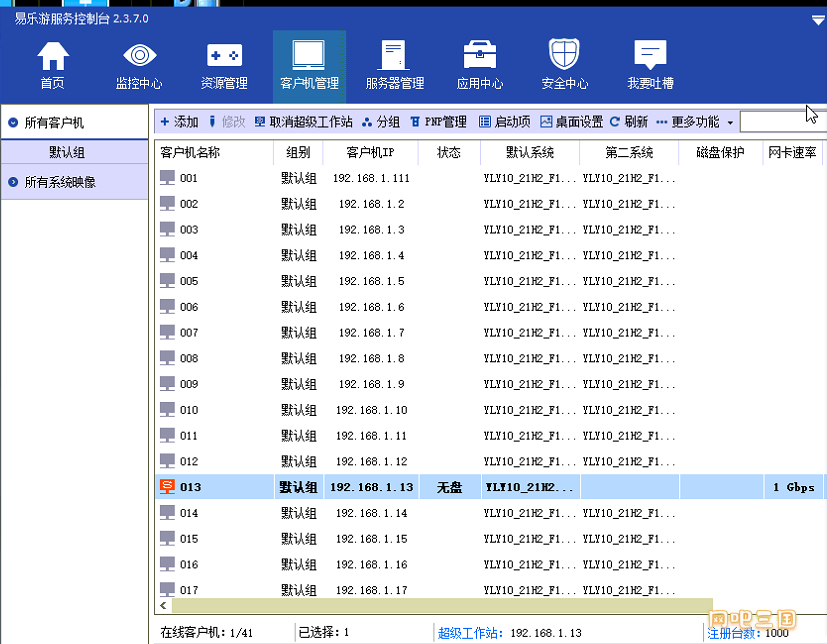827x644 pixels.
Task: Select client 008 computer icon
Action: [167, 358]
